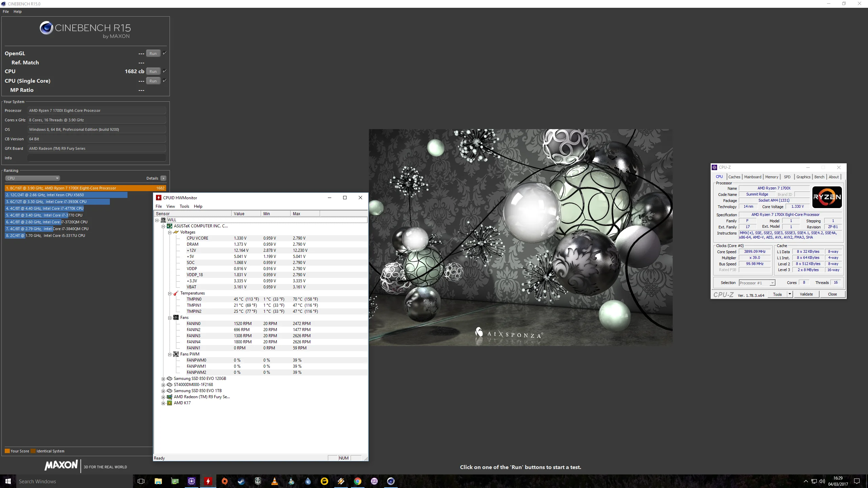Open the system tray clock showing 16:29
The image size is (868, 488).
[838, 481]
